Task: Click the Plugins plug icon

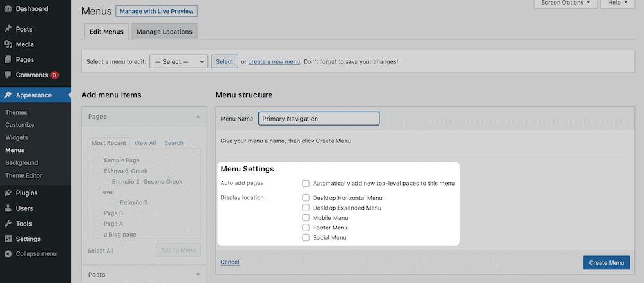Action: click(x=8, y=193)
